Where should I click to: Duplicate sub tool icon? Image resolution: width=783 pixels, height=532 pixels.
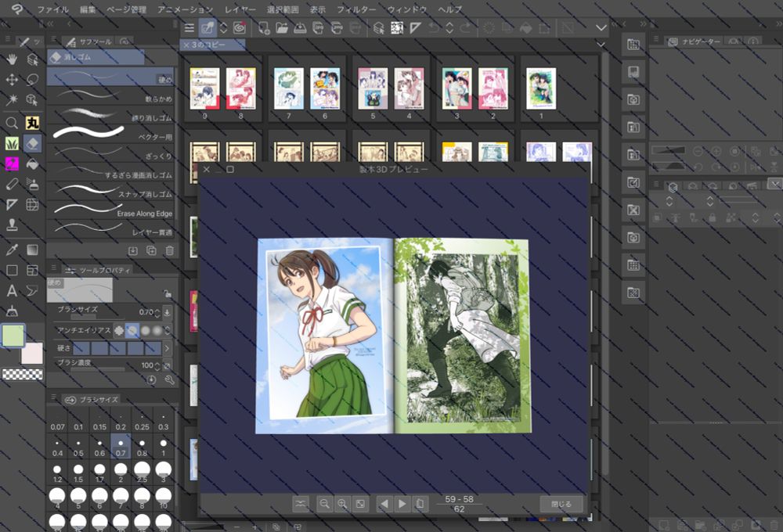click(151, 250)
